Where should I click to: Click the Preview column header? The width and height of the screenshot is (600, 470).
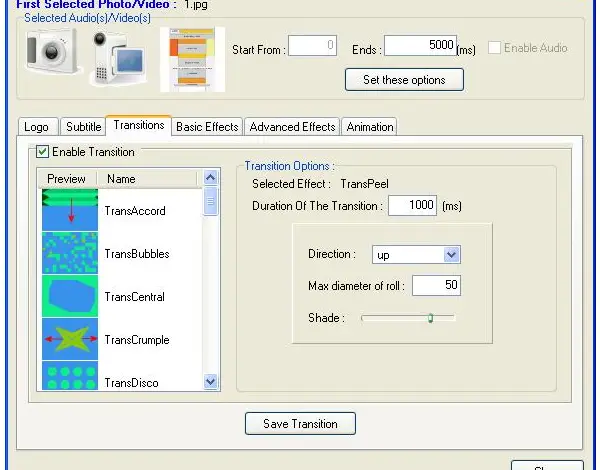click(67, 179)
